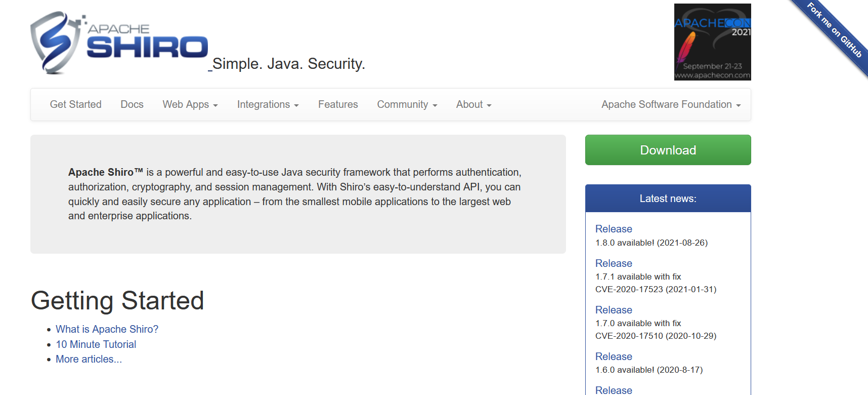Open the Release link for 1.7.0

614,310
